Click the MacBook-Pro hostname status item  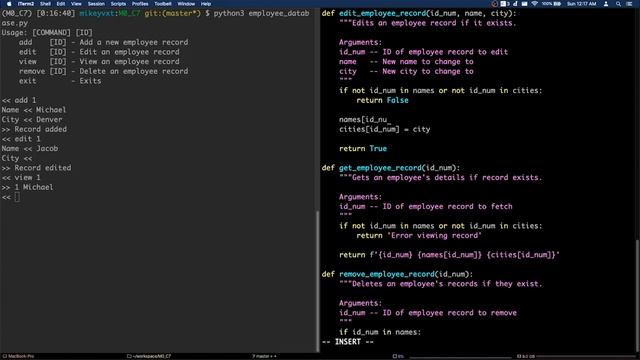(x=18, y=356)
